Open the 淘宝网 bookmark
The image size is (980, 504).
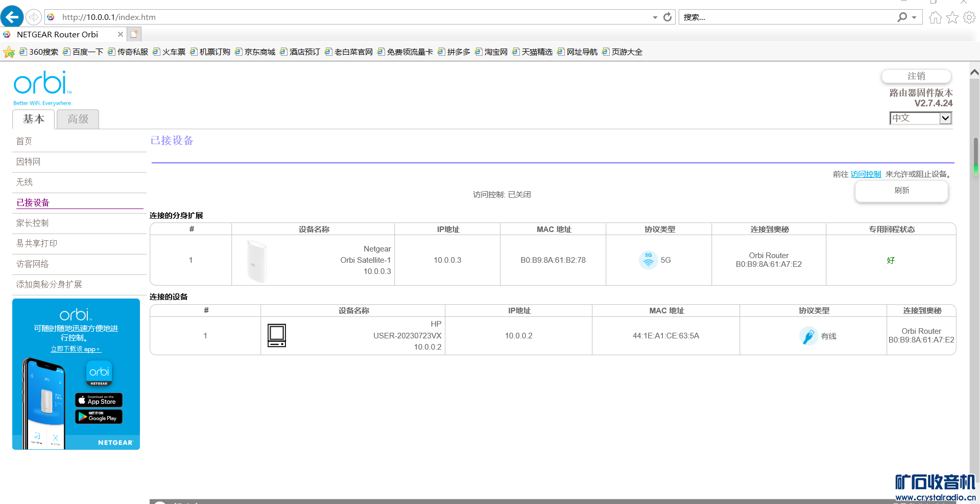click(x=491, y=52)
